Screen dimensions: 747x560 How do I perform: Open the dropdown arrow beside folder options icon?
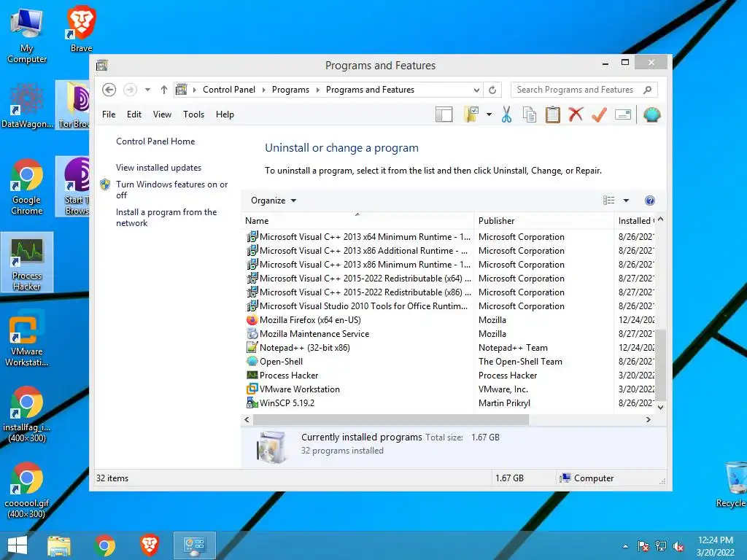pos(489,114)
